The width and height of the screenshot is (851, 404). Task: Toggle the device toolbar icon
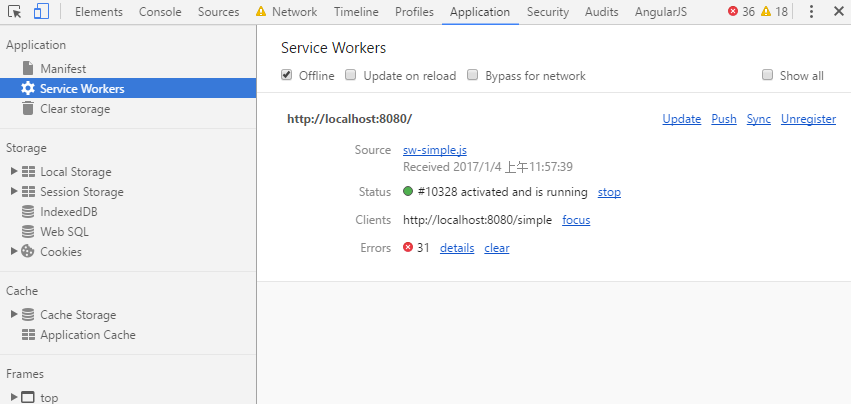pyautogui.click(x=41, y=11)
